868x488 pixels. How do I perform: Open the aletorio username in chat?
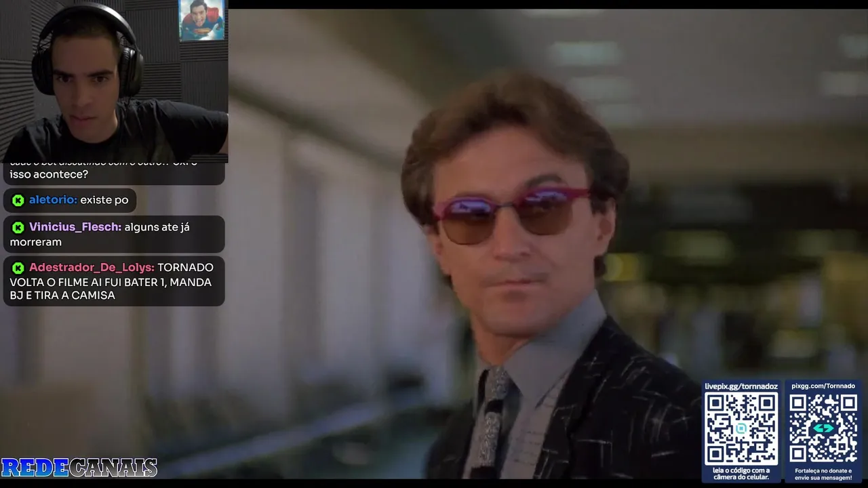click(53, 200)
